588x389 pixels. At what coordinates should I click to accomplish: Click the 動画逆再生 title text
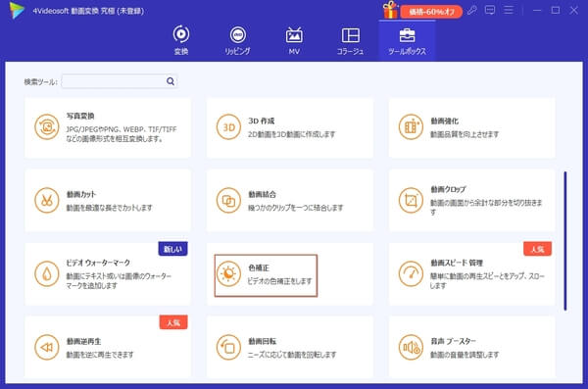(83, 341)
